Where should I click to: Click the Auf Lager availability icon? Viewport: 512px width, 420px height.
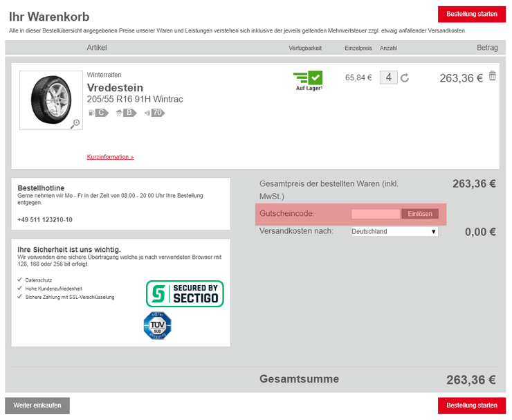click(x=309, y=81)
